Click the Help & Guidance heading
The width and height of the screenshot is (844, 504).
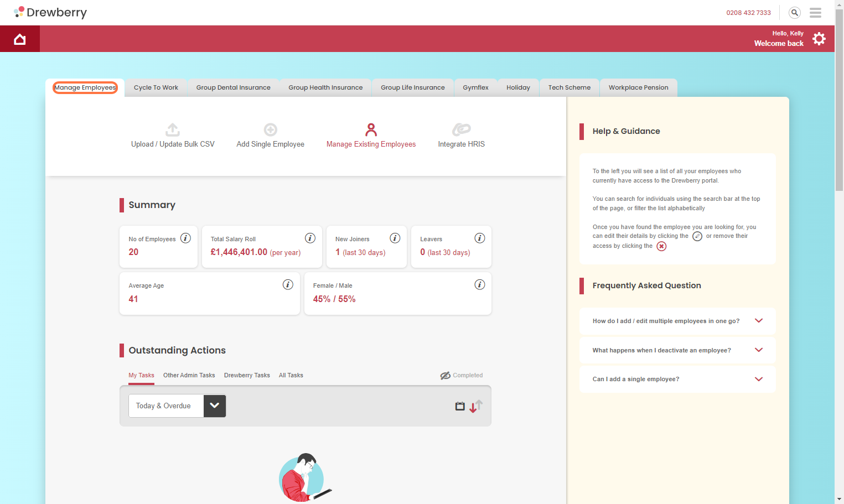pos(626,131)
